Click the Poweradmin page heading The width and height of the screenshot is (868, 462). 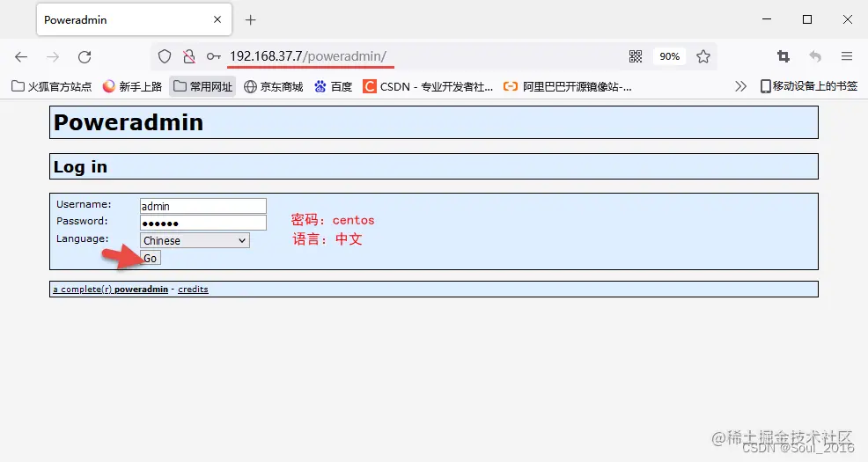click(x=129, y=122)
